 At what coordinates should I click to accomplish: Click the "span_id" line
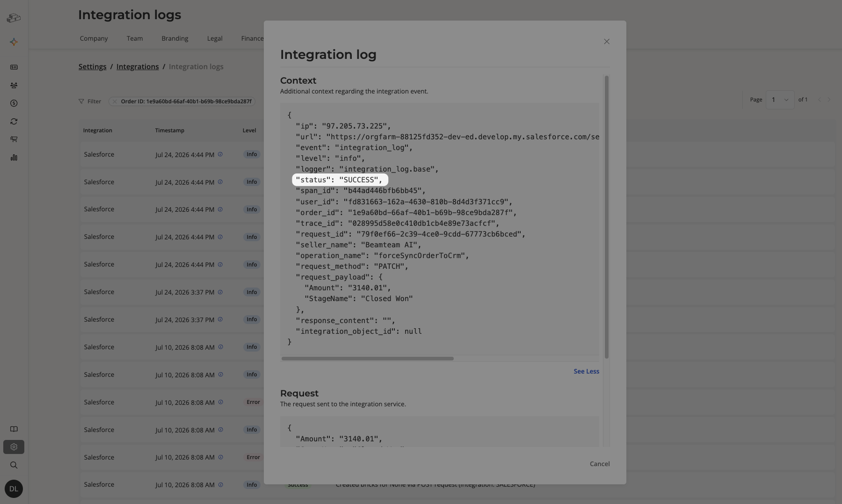click(361, 191)
